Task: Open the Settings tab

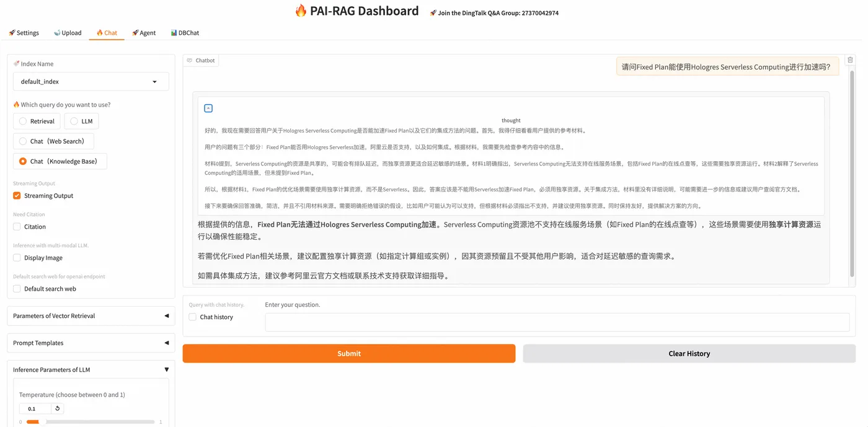Action: pos(24,33)
